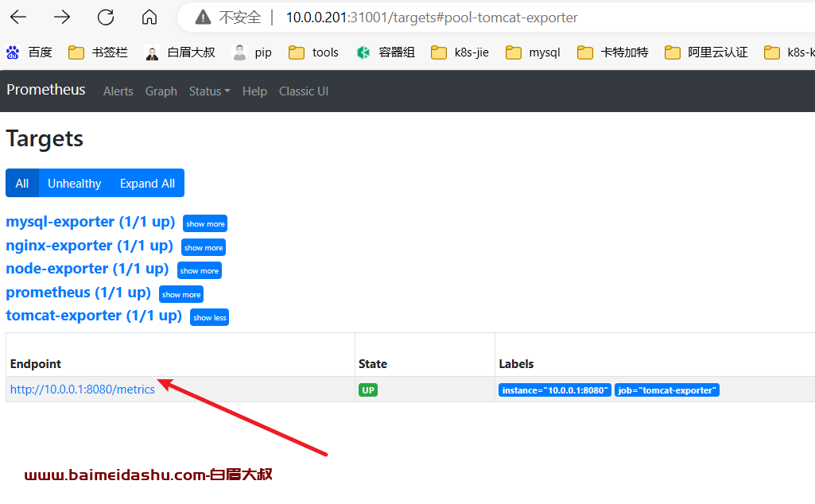Open the Help nav item
Viewport: 815px width, 504px height.
(x=254, y=91)
